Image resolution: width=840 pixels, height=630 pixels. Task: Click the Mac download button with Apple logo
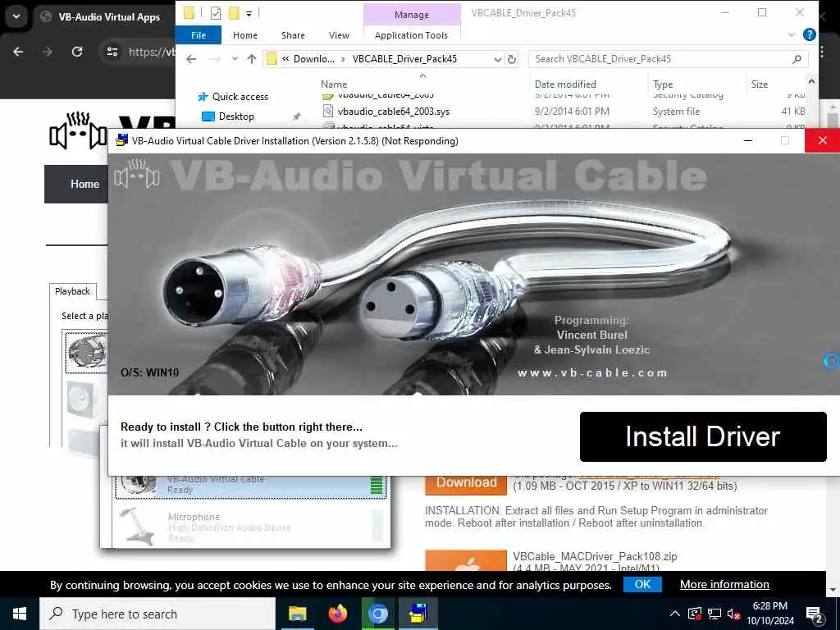[x=466, y=561]
